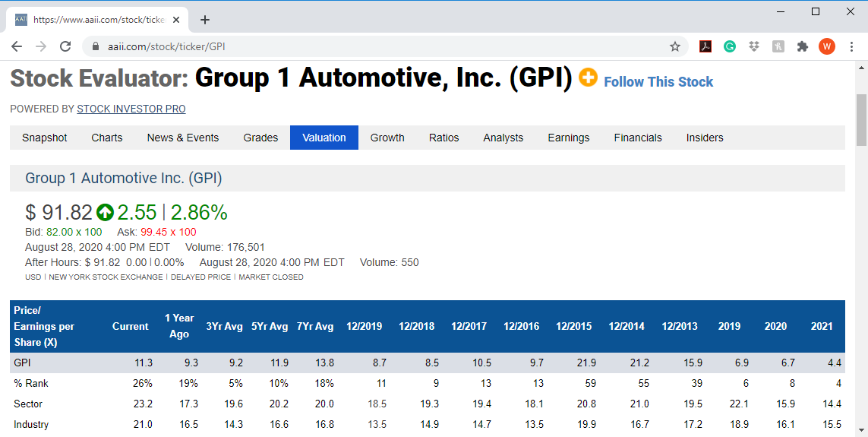Switch to the Analysts tab

[x=503, y=138]
